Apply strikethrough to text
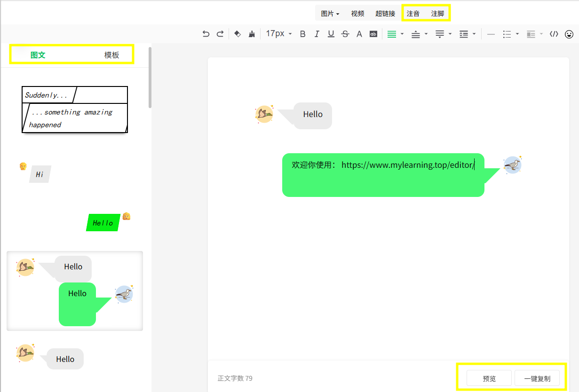579x392 pixels. click(x=345, y=34)
